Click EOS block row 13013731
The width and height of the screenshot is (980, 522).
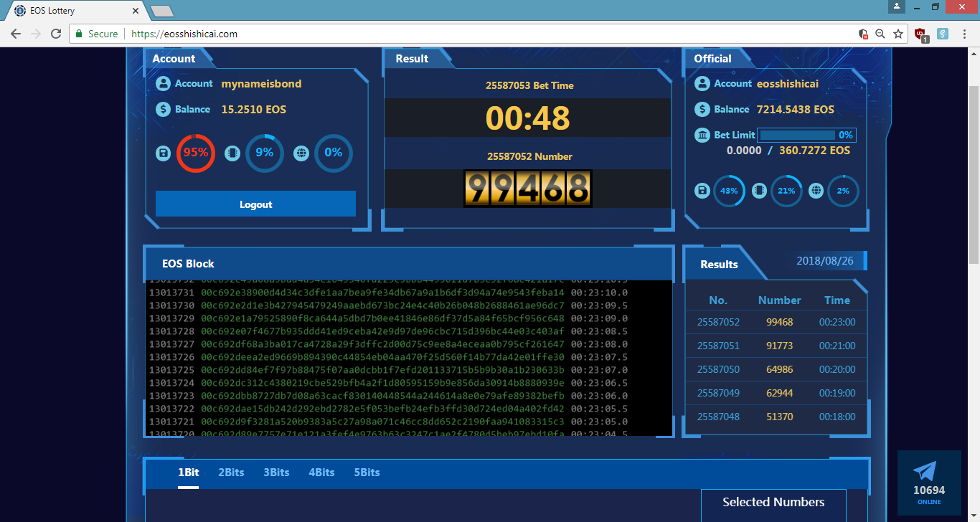388,293
